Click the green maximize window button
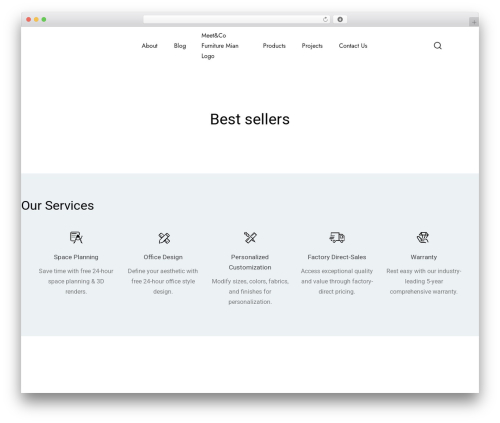Viewport: 500px width, 423px height. click(x=44, y=19)
